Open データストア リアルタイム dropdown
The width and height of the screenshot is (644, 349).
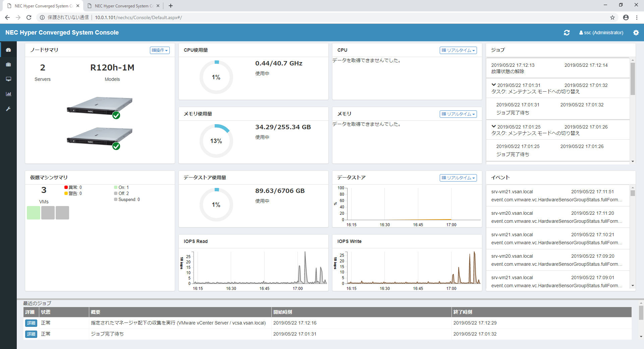tap(458, 178)
